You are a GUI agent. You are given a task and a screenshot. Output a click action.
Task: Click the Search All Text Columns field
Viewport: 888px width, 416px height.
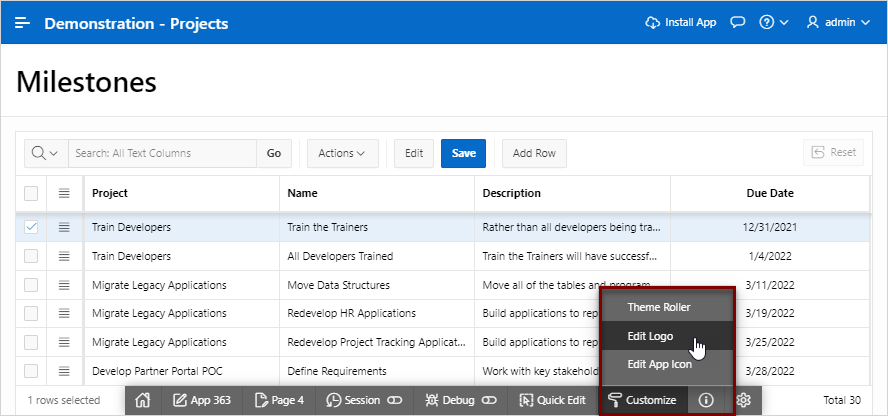click(162, 153)
